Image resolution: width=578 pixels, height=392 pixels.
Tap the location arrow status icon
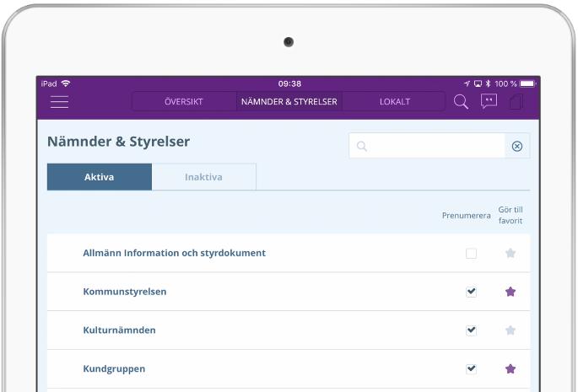click(x=467, y=83)
